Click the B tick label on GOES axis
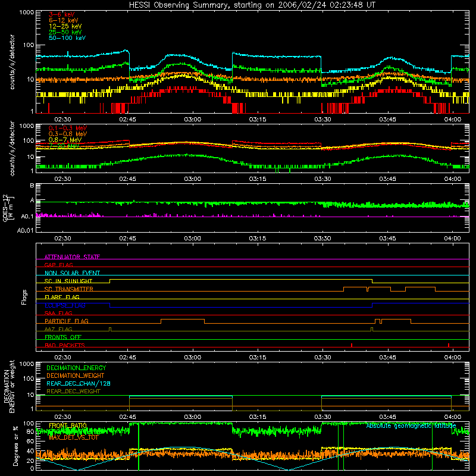Screen dimensions: 476x476 32,186
